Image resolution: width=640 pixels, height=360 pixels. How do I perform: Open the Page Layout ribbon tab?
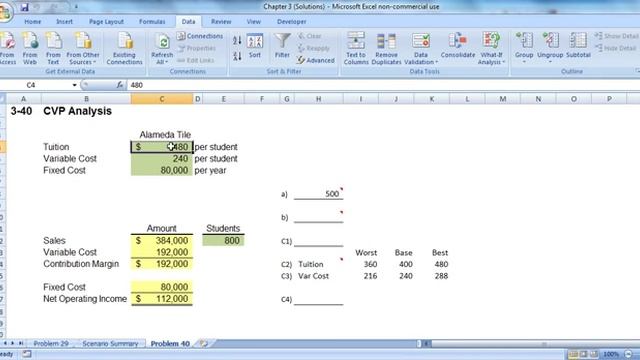(106, 22)
